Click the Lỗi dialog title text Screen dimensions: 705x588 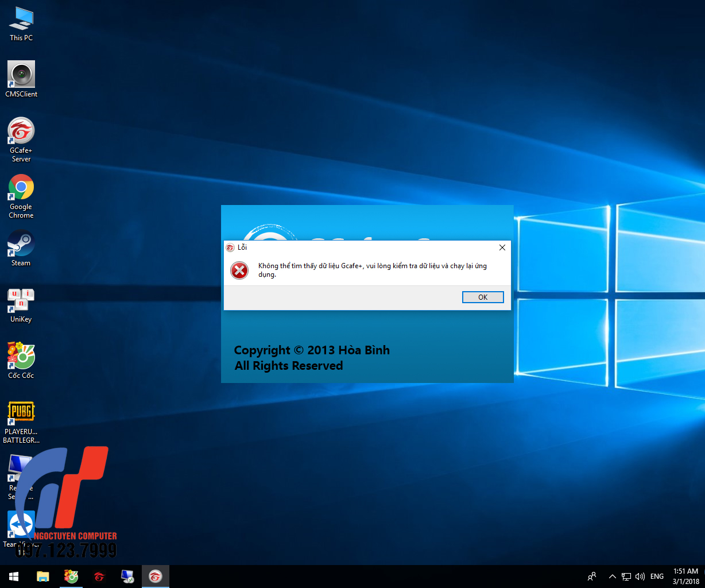click(242, 247)
